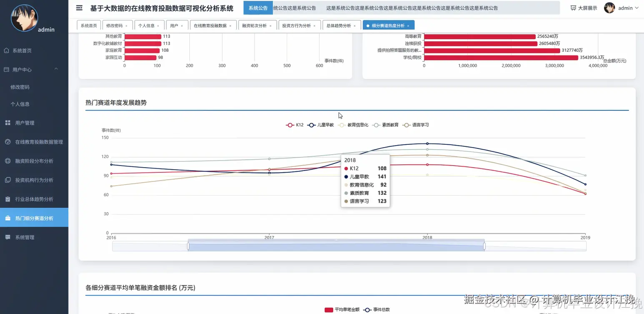Click 素质教育 value 132 in tooltip
Image resolution: width=644 pixels, height=314 pixels.
(x=382, y=193)
